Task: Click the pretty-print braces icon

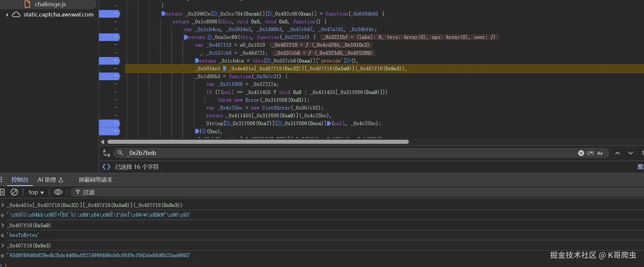Action: (x=106, y=167)
